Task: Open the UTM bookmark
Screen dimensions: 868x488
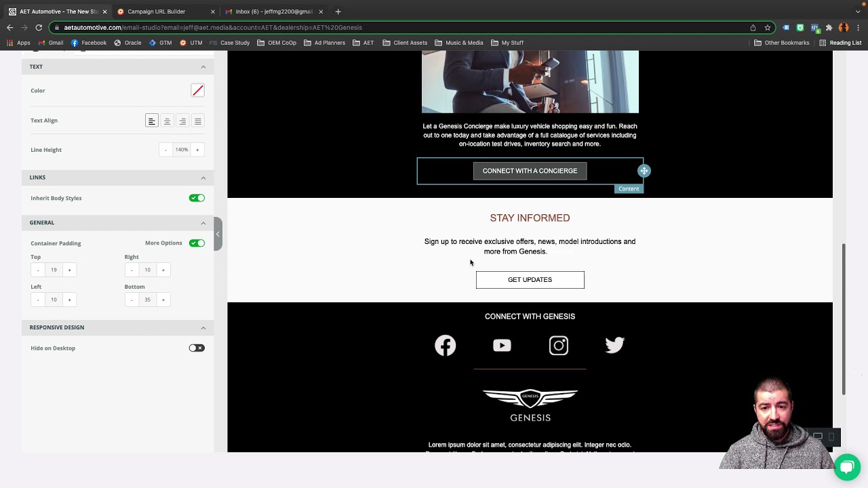Action: 191,43
